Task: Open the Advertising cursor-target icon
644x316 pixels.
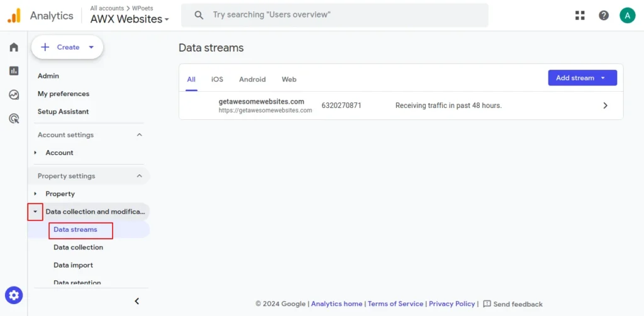Action: (14, 119)
